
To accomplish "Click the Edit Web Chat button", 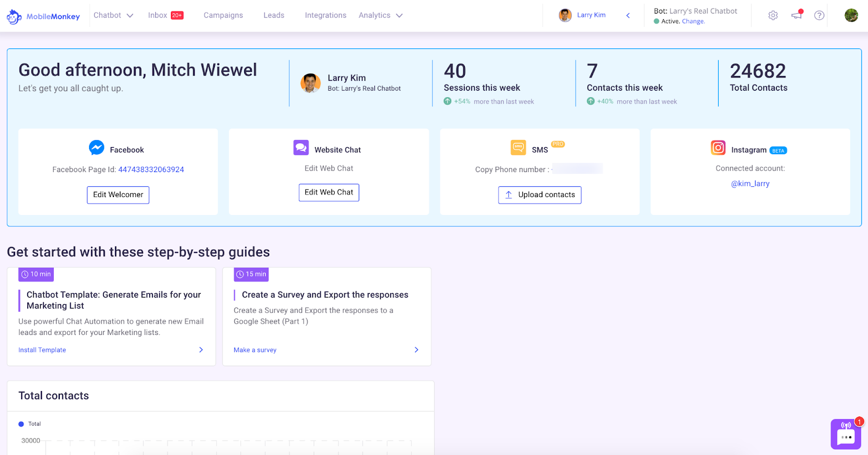I will click(329, 192).
